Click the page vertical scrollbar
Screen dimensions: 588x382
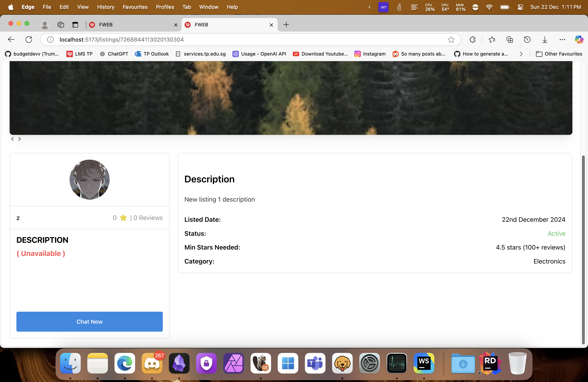pyautogui.click(x=583, y=249)
